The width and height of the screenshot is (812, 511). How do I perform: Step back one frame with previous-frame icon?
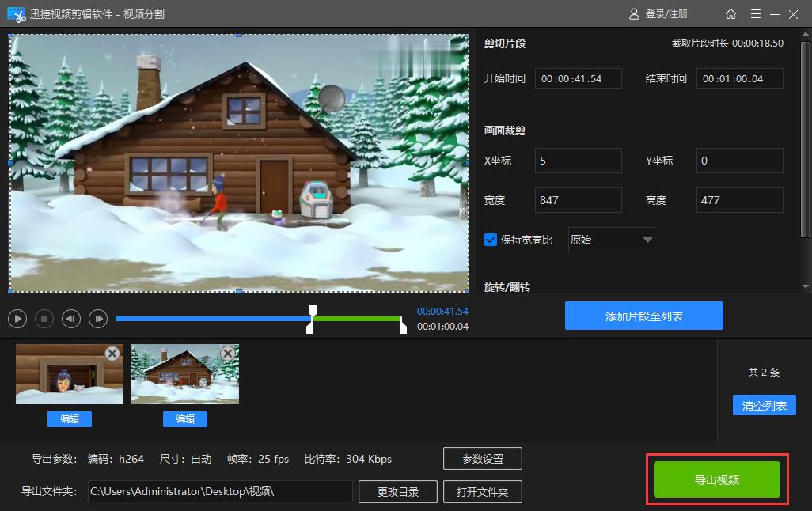[70, 318]
